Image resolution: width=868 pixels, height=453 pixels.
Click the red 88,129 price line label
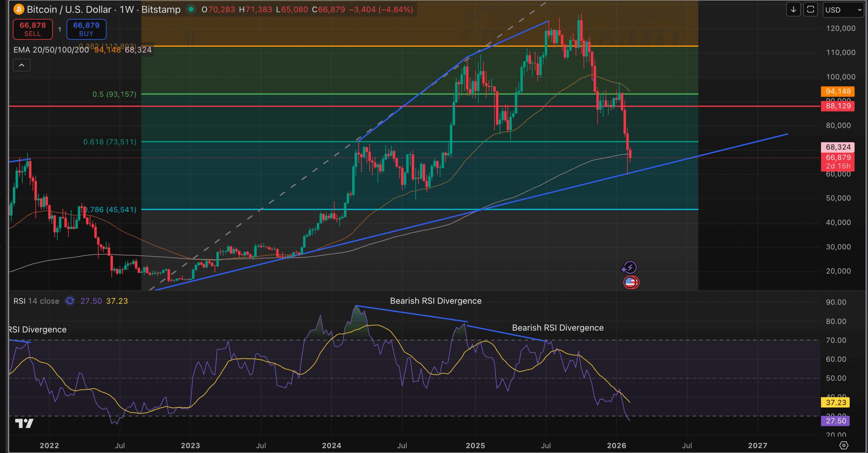[x=837, y=106]
